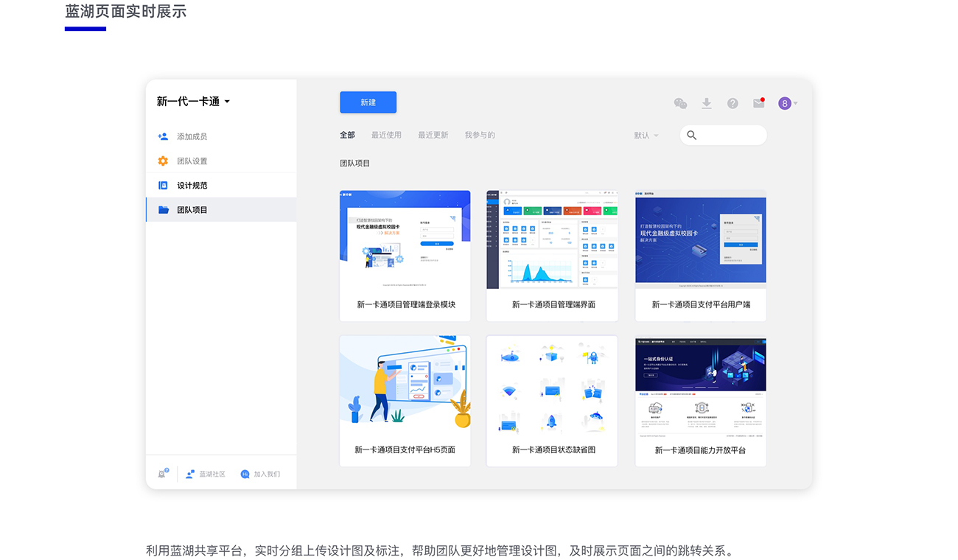Open the 新一卡通项目支付平台H5页面 thumbnail
This screenshot has width=958, height=560.
pyautogui.click(x=405, y=385)
